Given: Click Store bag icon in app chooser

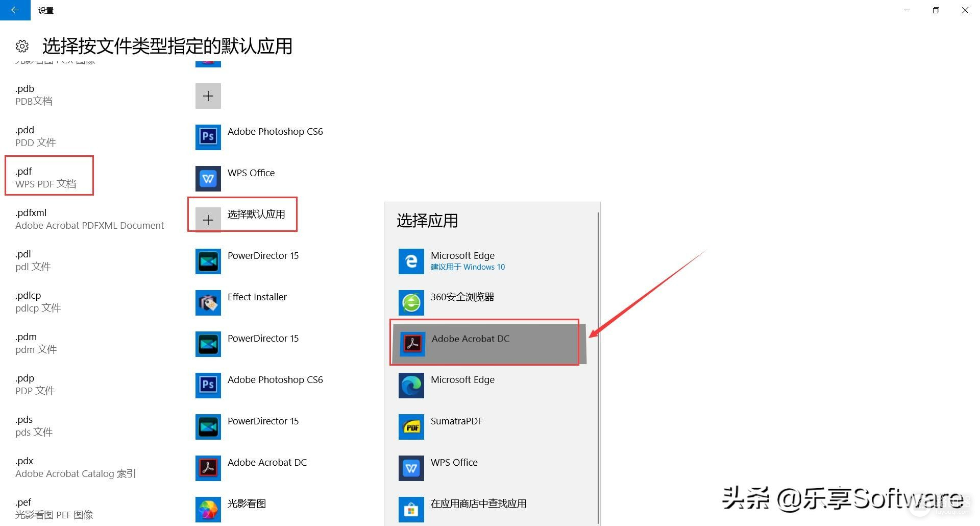Looking at the screenshot, I should click(411, 510).
